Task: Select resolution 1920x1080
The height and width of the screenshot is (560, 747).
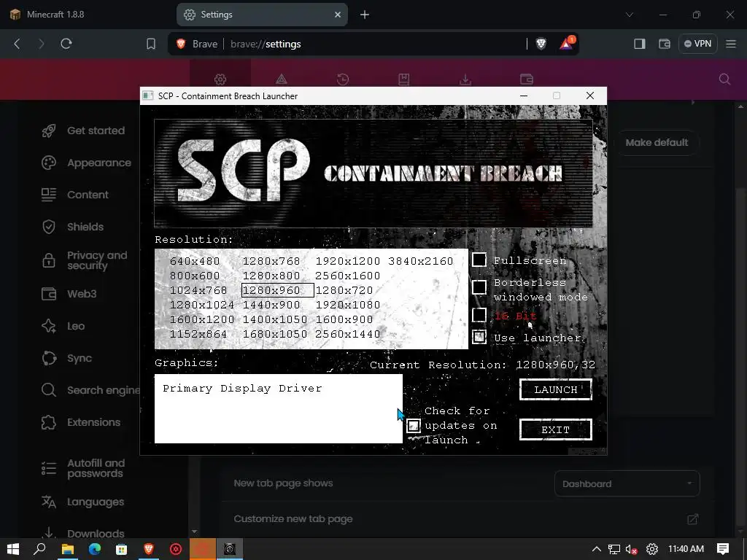Action: pos(348,306)
